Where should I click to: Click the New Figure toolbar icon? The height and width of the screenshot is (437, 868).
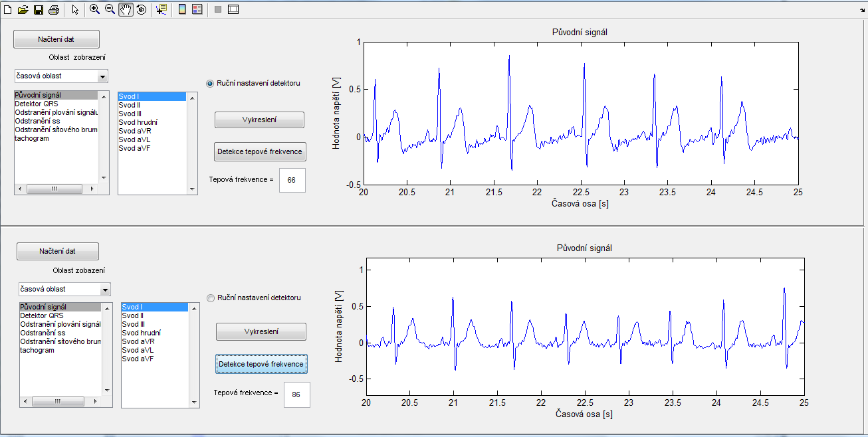8,10
